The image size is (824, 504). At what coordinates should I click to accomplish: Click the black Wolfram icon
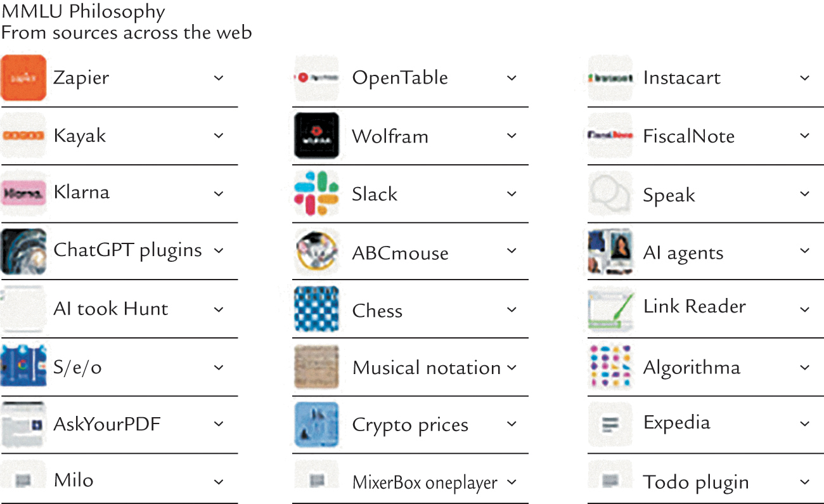(317, 136)
